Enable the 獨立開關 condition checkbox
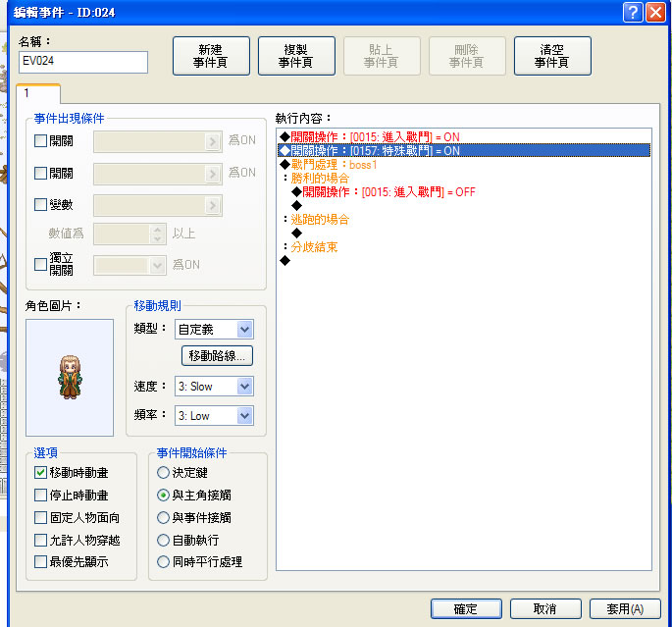The width and height of the screenshot is (672, 627). click(x=40, y=264)
